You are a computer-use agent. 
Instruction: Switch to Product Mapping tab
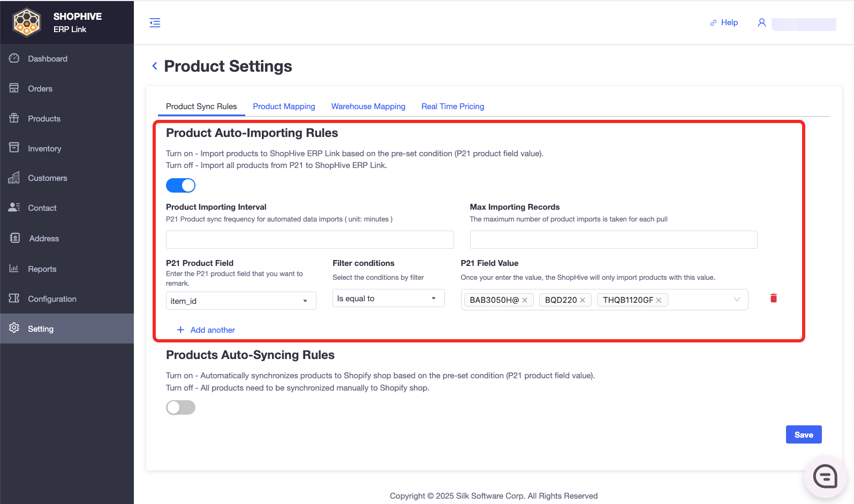[x=284, y=106]
